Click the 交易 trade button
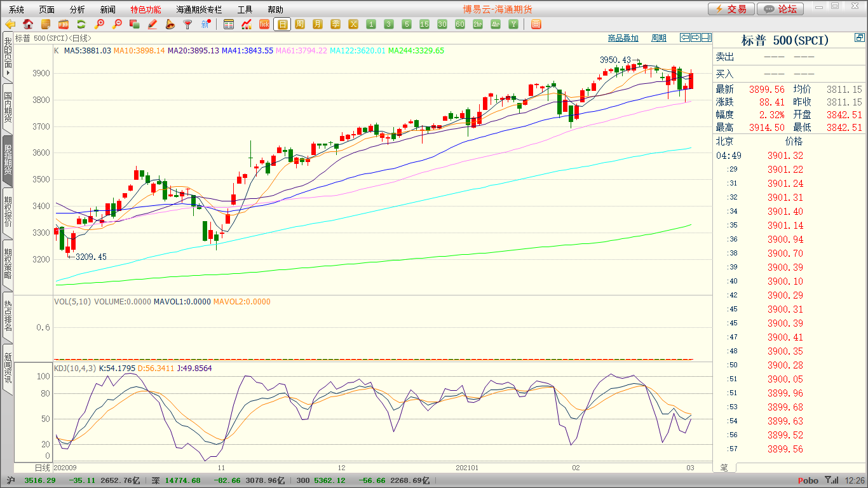The height and width of the screenshot is (488, 868). pyautogui.click(x=731, y=9)
